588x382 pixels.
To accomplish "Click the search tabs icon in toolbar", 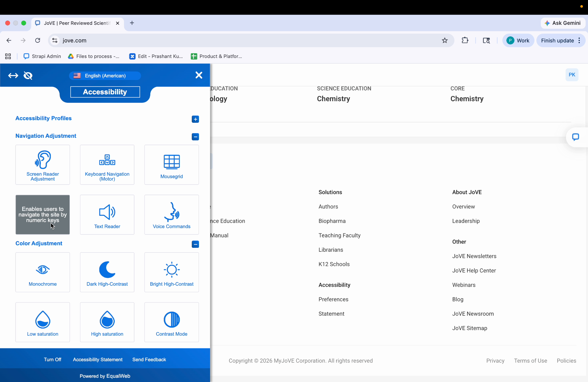I will tap(486, 40).
